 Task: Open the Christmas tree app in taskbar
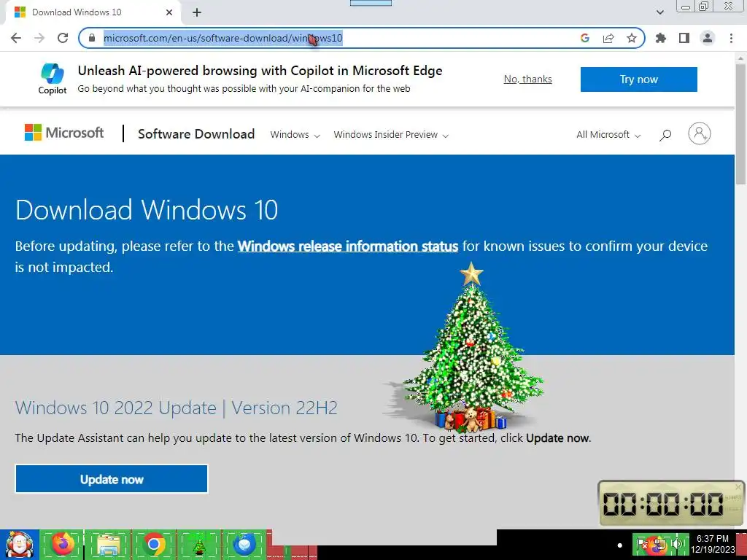(198, 545)
